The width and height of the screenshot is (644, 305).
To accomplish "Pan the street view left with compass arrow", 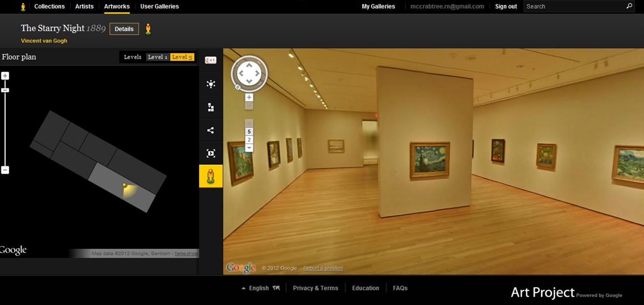I will pos(241,73).
